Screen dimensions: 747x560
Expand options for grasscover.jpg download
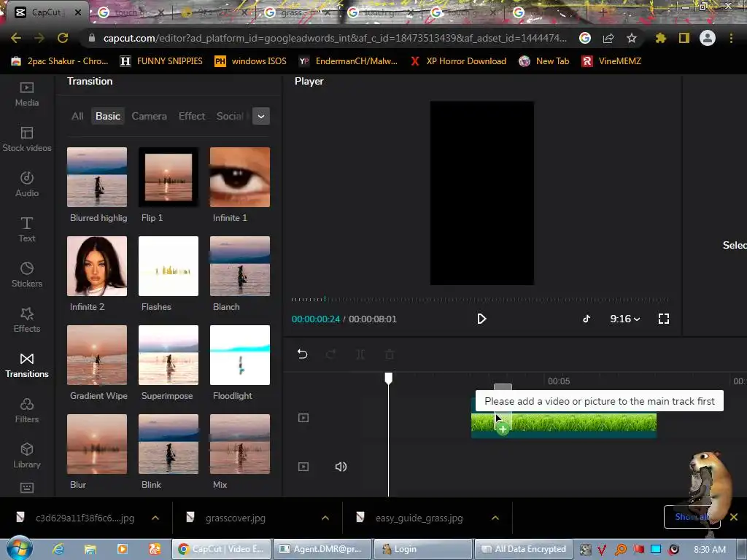pos(325,518)
